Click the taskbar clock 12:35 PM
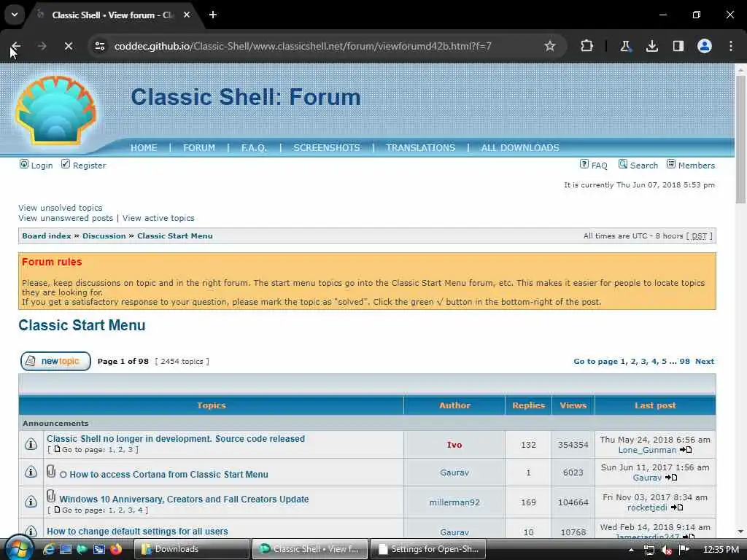 point(721,550)
